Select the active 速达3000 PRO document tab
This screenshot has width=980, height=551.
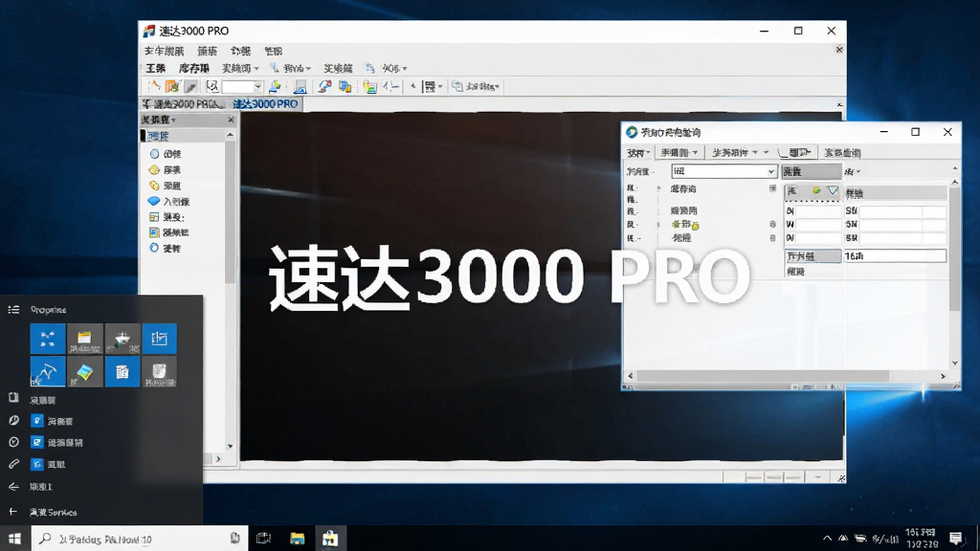(x=266, y=103)
